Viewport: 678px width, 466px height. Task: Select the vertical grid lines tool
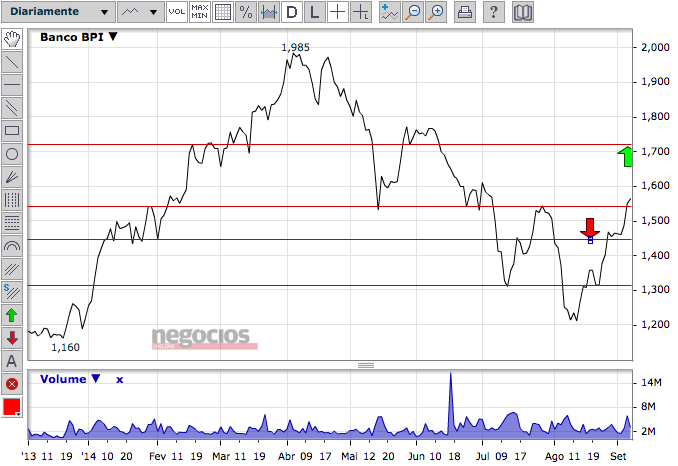coord(12,200)
